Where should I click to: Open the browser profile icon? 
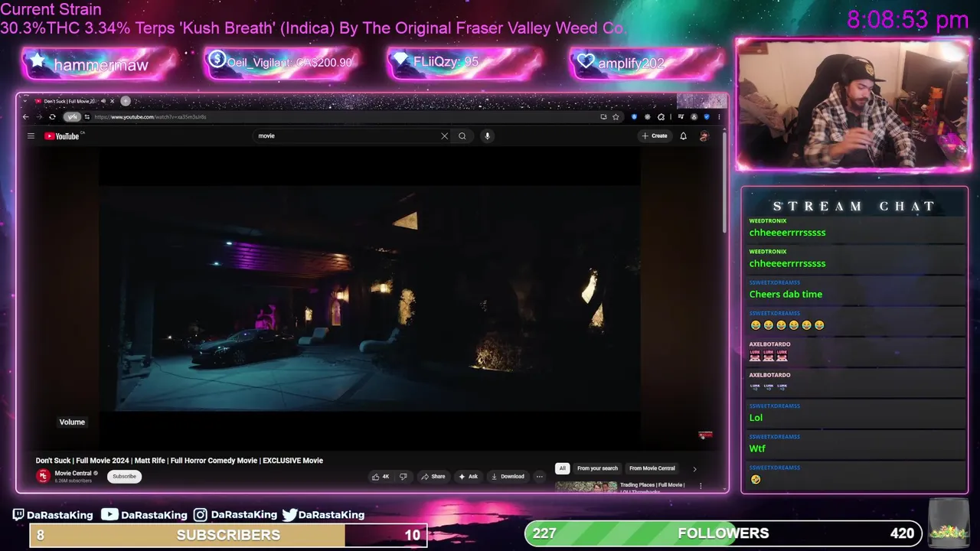pyautogui.click(x=694, y=117)
